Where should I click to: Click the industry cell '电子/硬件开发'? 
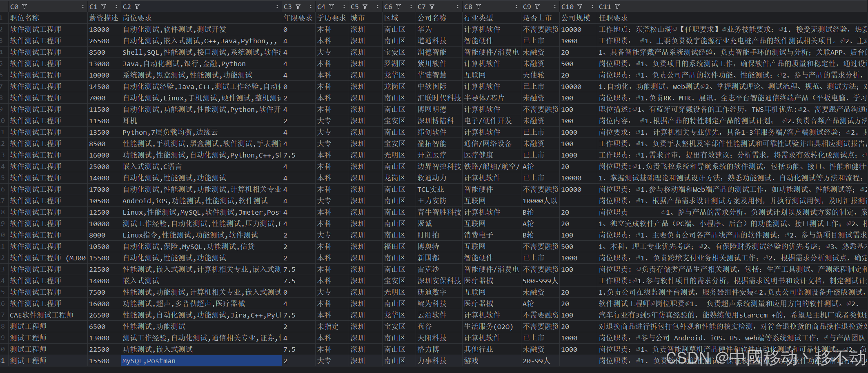488,121
